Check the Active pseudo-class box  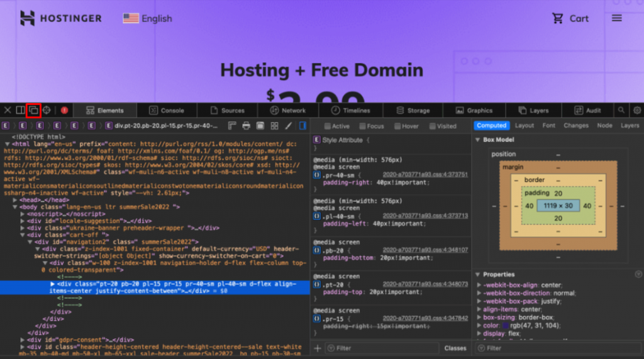(x=327, y=126)
